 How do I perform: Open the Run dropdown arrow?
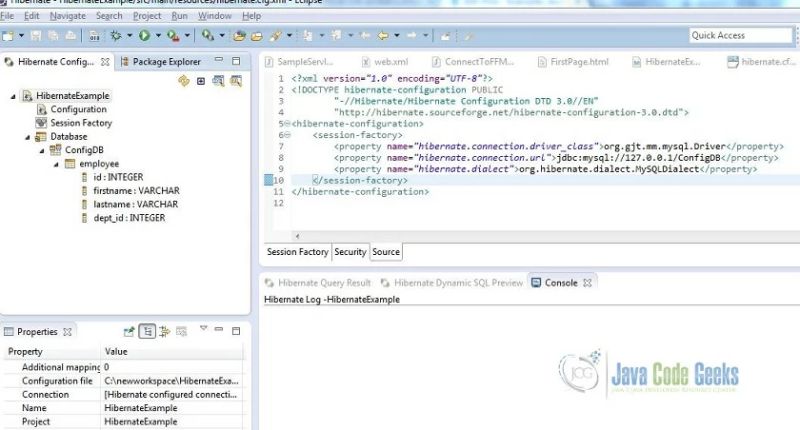pos(158,36)
